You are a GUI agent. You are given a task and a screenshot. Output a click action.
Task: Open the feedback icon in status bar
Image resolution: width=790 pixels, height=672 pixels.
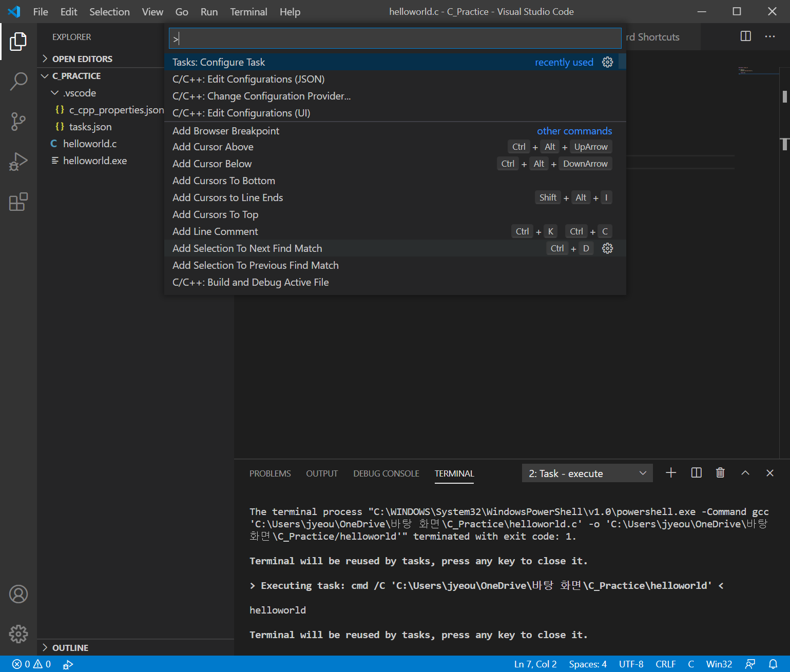coord(750,664)
